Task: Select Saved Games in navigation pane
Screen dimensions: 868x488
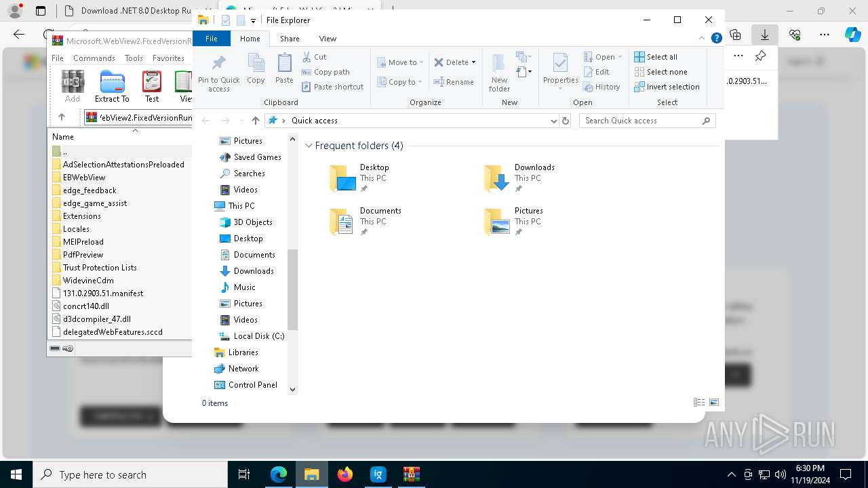Action: click(x=250, y=157)
